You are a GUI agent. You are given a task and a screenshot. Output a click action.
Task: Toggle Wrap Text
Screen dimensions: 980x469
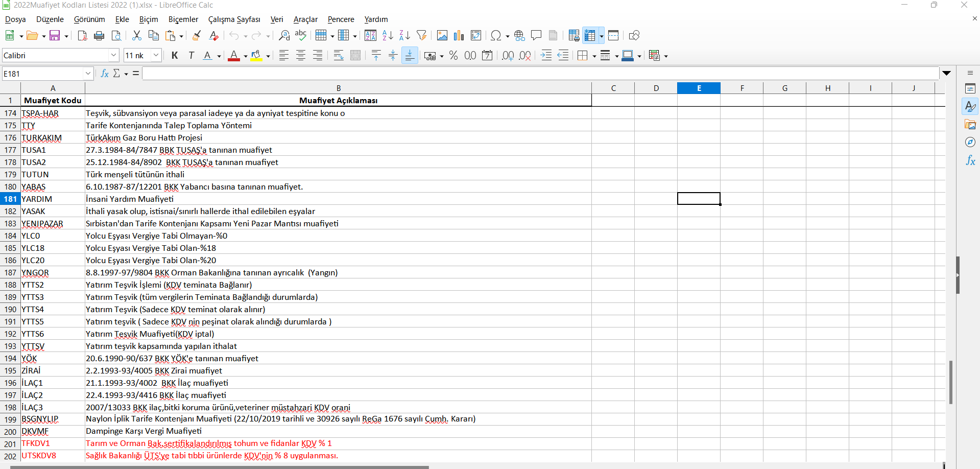339,55
